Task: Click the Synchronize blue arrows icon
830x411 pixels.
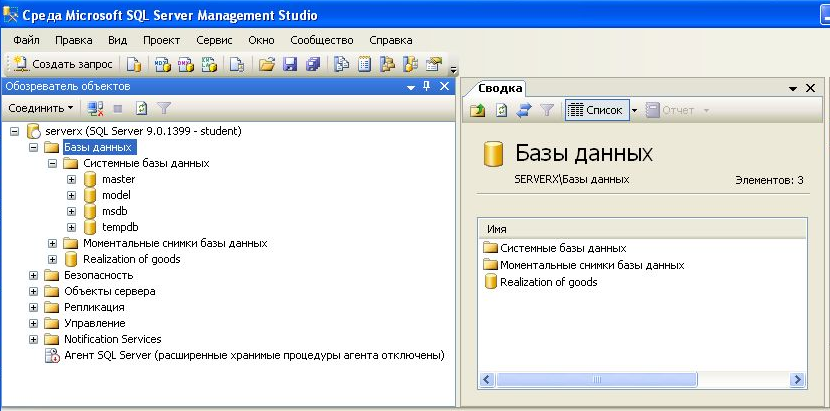Action: point(524,110)
